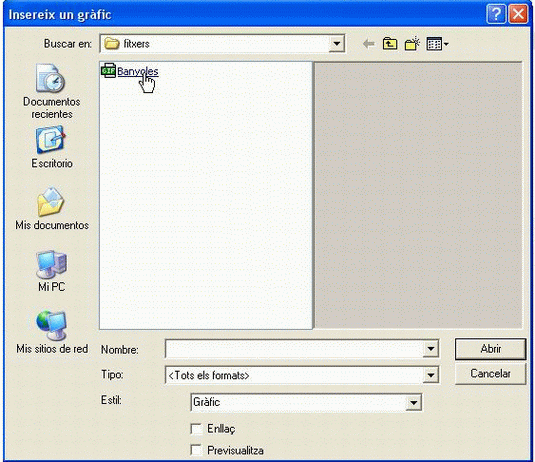Screen dimensions: 535x462
Task: Click the Cancelar button
Action: pyautogui.click(x=490, y=374)
